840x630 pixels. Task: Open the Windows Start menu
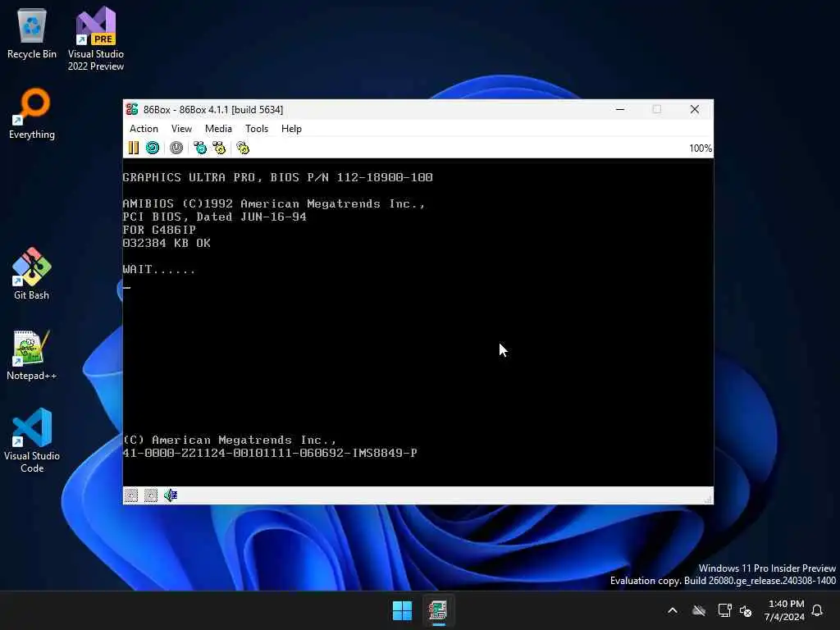402,610
